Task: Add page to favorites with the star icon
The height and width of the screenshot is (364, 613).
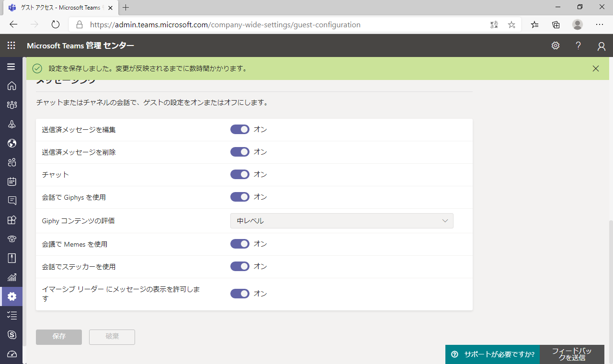Action: coord(511,24)
